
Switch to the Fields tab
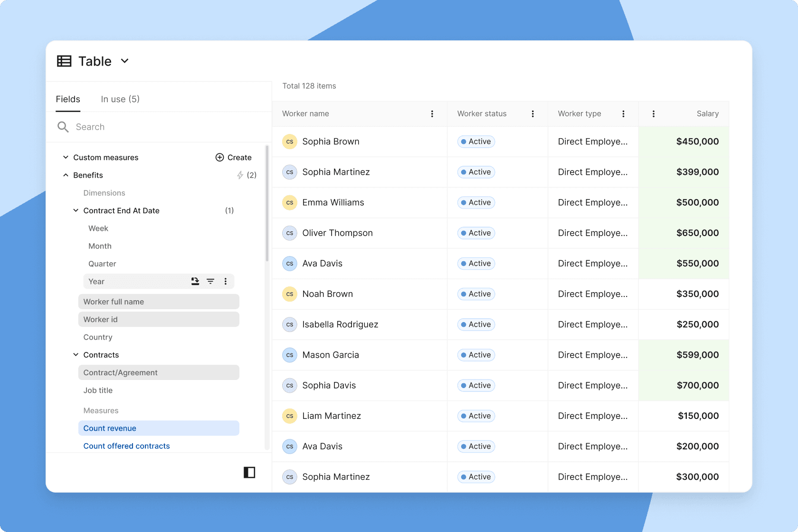tap(68, 99)
